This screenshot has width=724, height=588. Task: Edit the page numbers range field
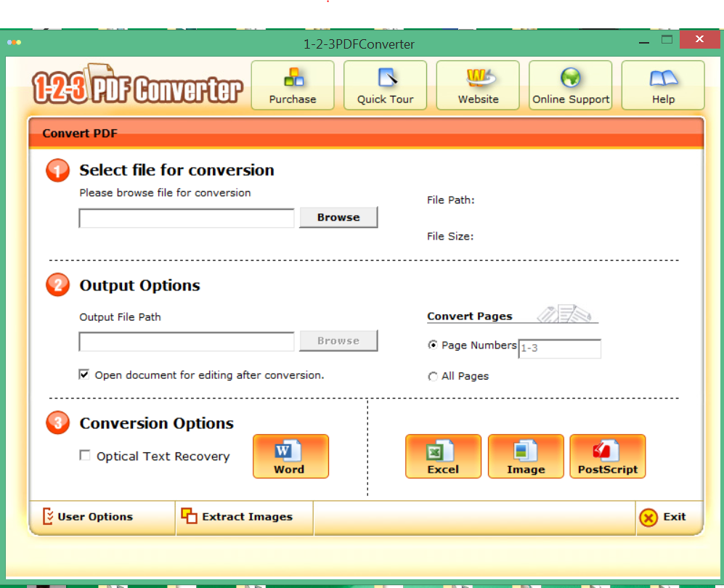point(560,348)
